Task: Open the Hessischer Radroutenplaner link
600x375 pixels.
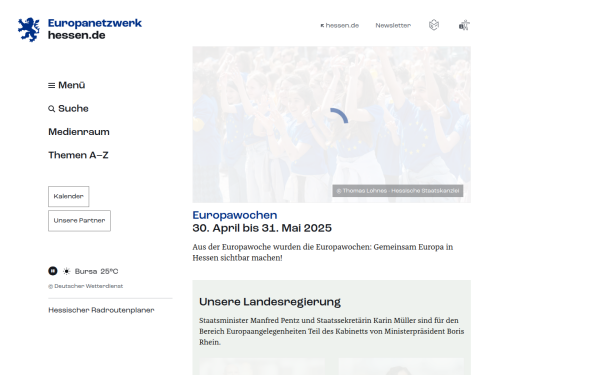Action: (x=101, y=310)
